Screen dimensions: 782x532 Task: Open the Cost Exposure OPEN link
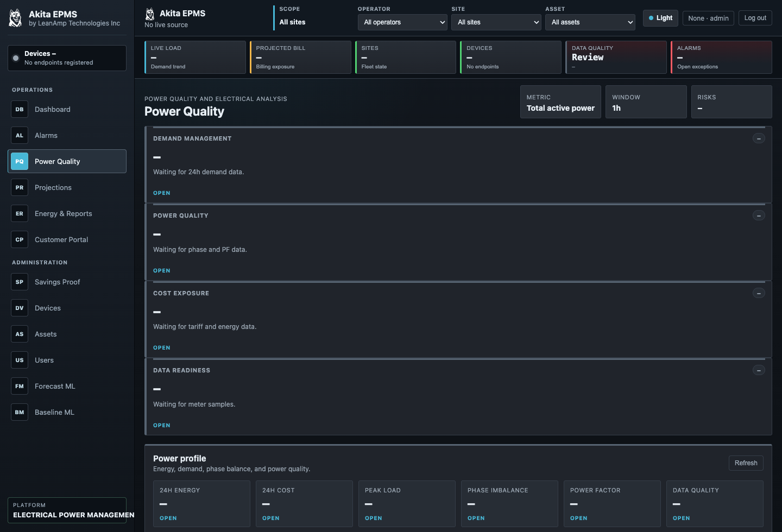pyautogui.click(x=162, y=348)
